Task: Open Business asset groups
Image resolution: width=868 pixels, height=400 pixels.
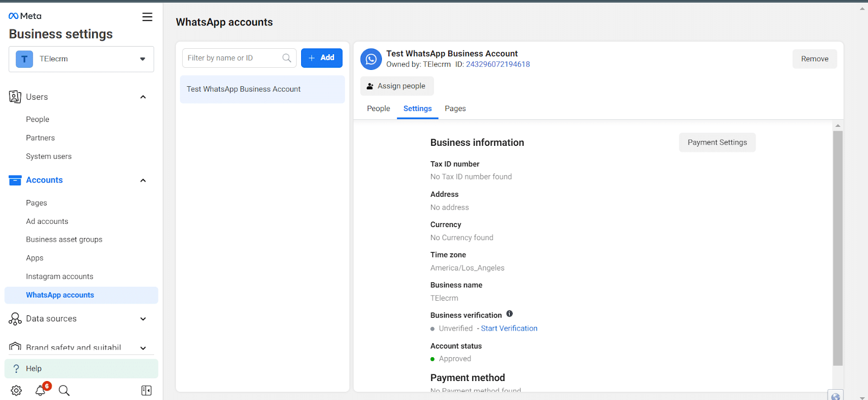Action: [x=64, y=240]
